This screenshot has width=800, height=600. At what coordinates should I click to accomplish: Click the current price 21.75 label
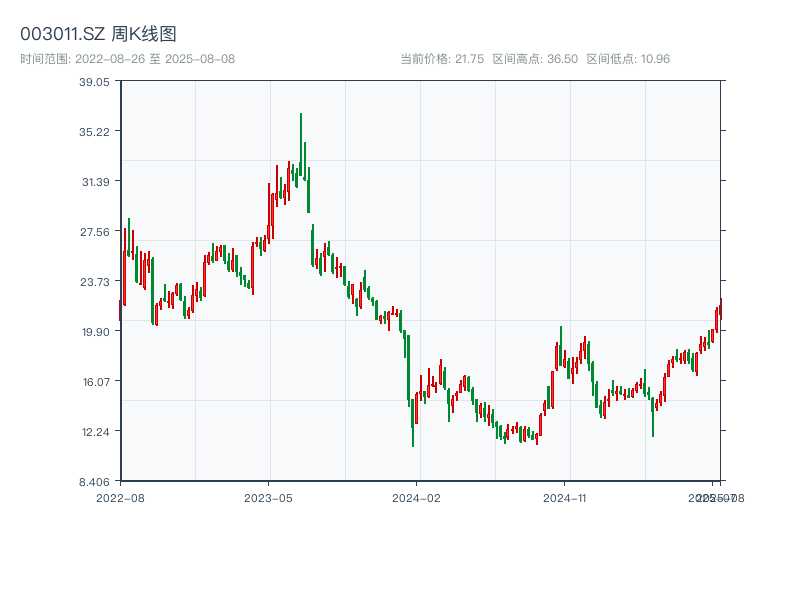click(x=442, y=59)
